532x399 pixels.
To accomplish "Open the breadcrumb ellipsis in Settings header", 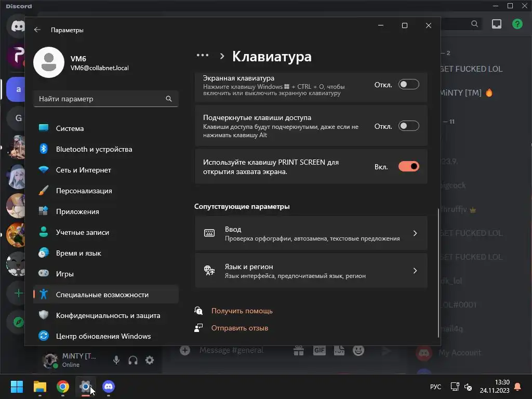I will click(x=203, y=55).
